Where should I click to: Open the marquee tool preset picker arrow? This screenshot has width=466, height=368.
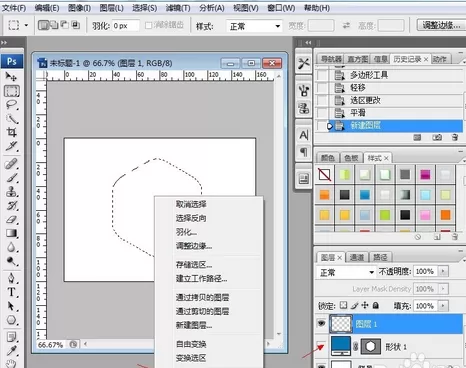click(26, 25)
